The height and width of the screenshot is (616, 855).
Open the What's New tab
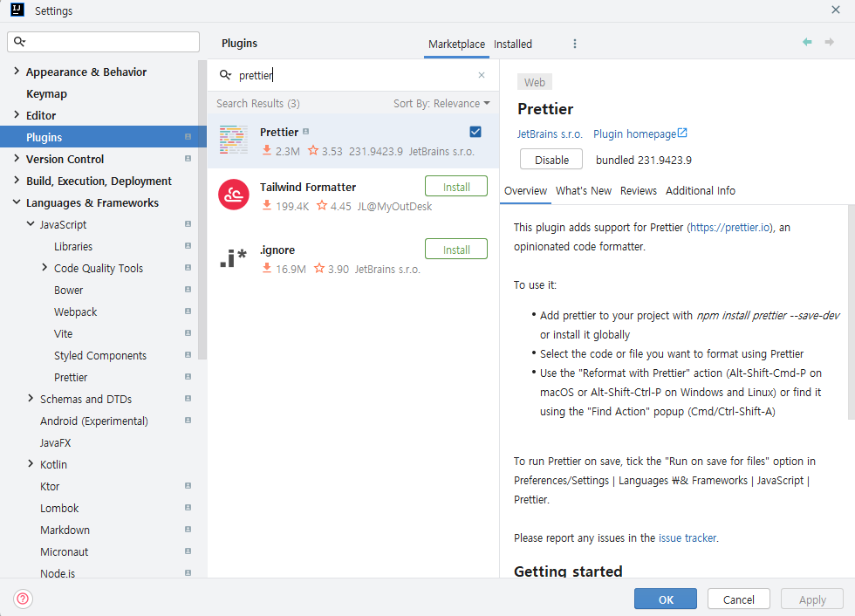coord(584,191)
